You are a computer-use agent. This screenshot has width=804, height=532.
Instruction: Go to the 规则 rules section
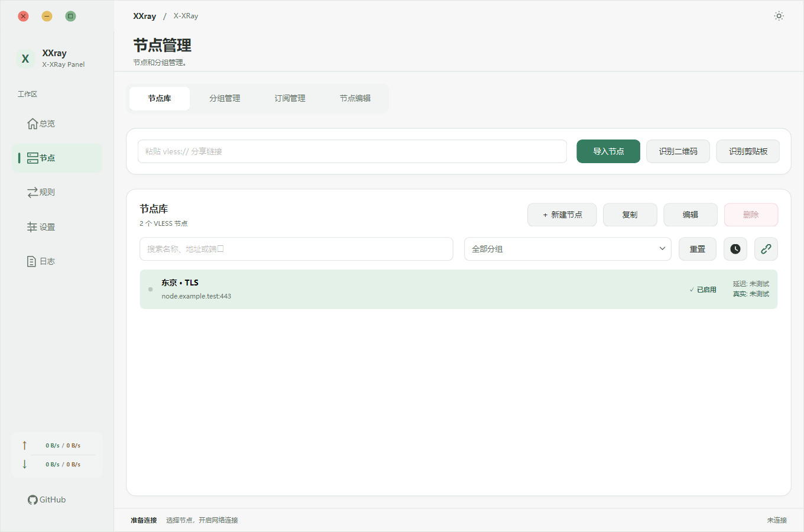tap(57, 192)
